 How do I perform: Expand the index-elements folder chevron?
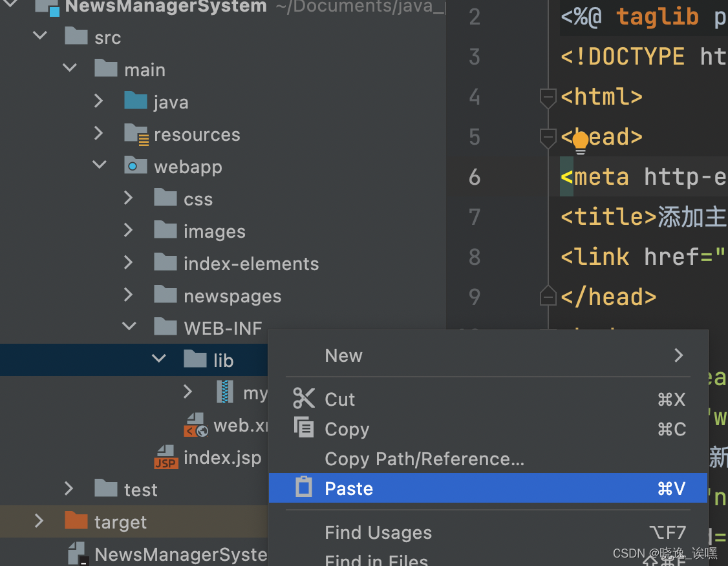pos(129,262)
